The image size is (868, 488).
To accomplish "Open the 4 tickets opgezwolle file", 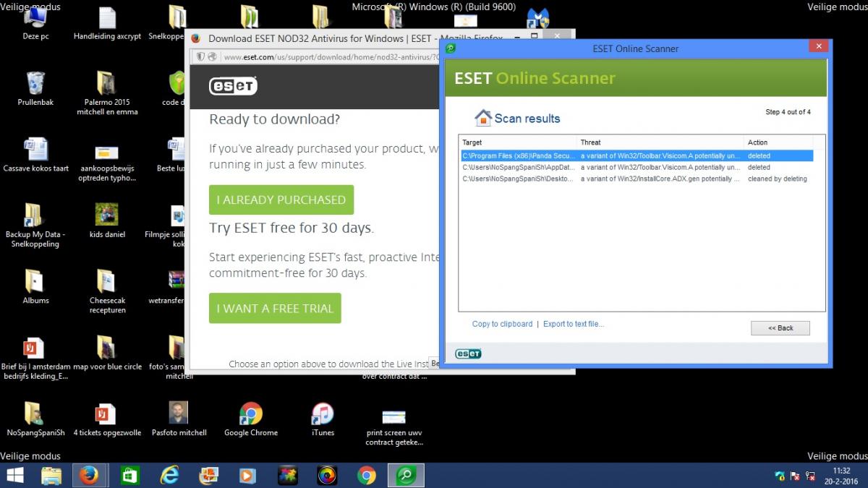I will point(107,419).
